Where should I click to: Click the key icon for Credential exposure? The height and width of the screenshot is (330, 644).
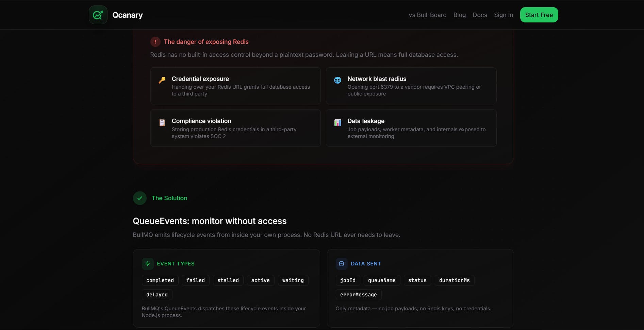coord(162,80)
